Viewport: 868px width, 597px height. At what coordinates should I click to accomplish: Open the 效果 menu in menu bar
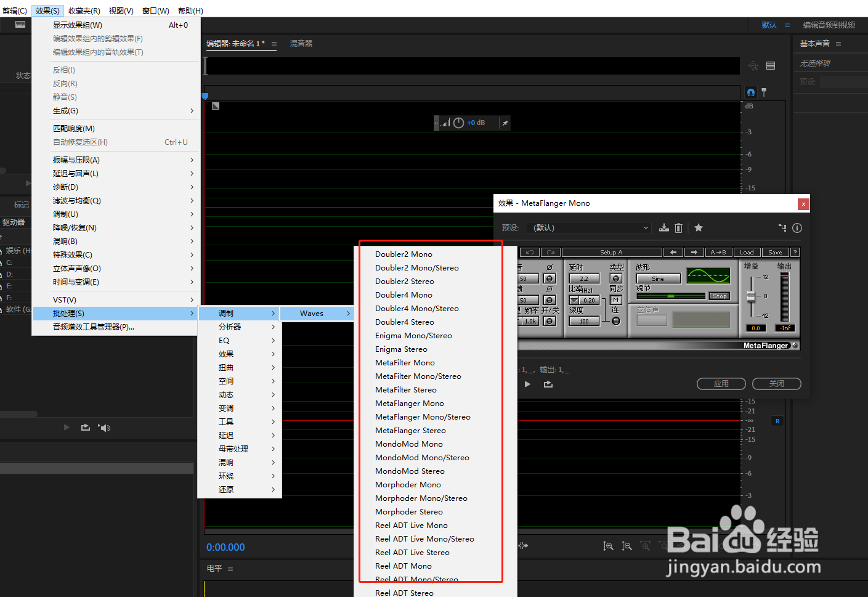(x=47, y=11)
